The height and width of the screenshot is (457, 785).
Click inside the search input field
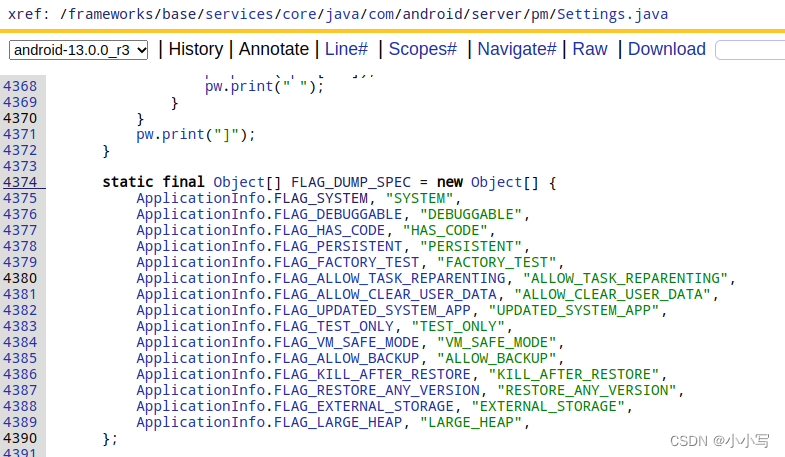[750, 50]
